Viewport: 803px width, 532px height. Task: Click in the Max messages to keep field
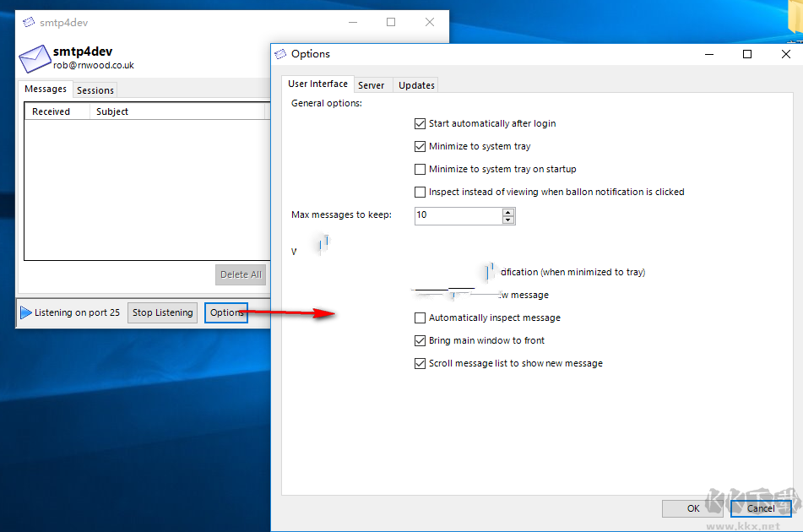pyautogui.click(x=456, y=215)
